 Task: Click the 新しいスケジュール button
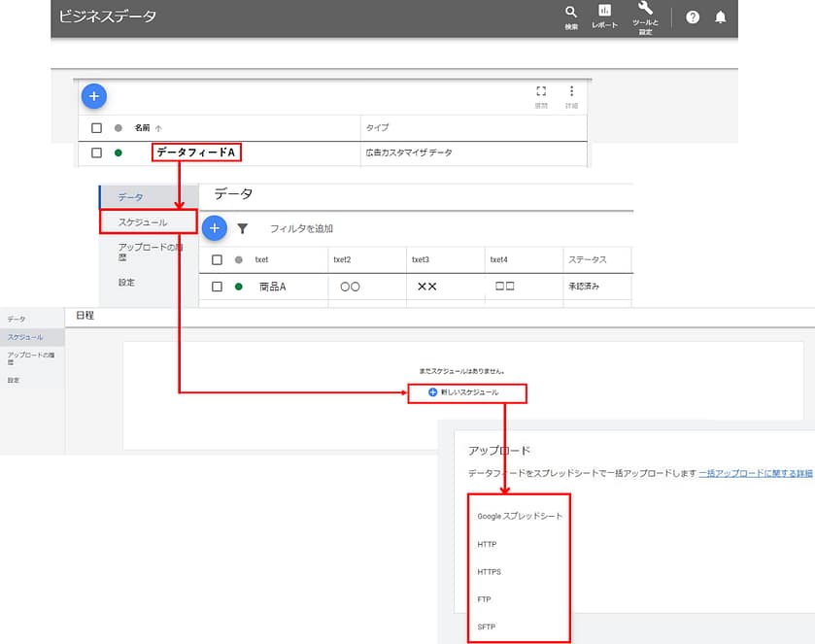click(x=465, y=392)
